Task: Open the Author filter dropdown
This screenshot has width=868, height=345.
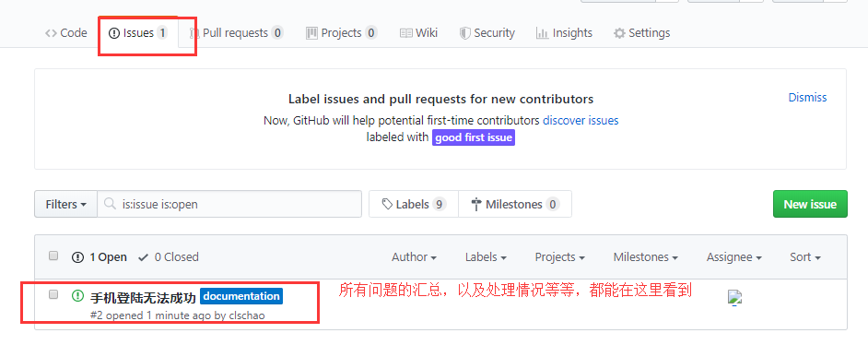Action: coord(414,257)
